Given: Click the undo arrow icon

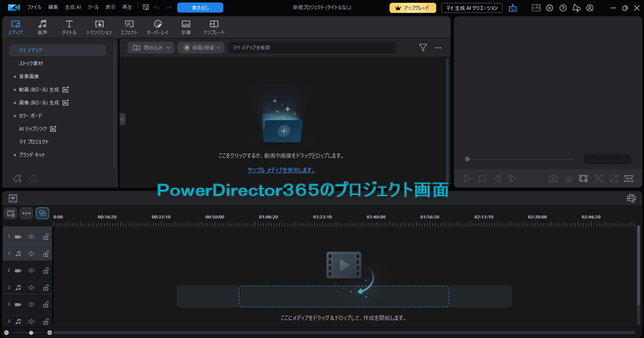Looking at the screenshot, I should point(157,8).
